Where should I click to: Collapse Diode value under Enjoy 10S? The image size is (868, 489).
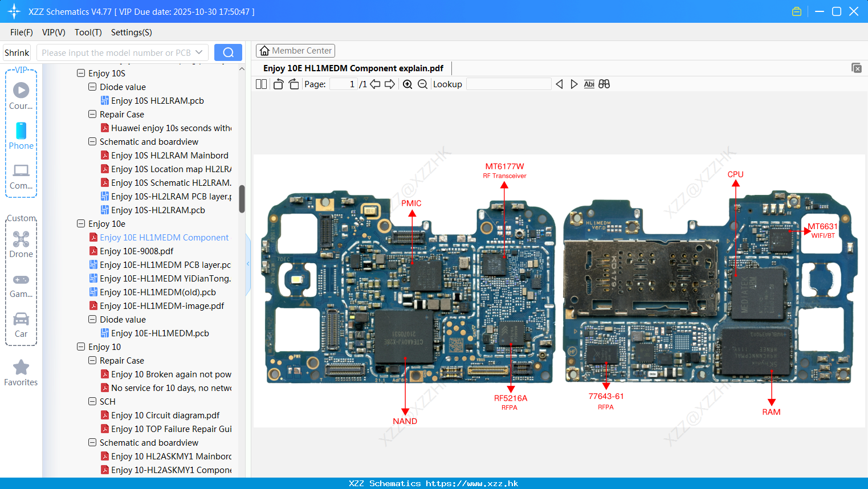tap(92, 87)
